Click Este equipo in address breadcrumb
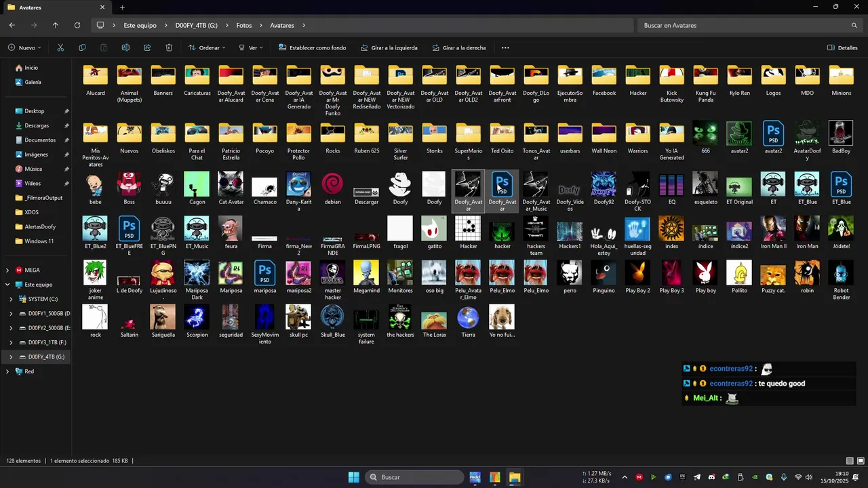868x488 pixels. [140, 25]
